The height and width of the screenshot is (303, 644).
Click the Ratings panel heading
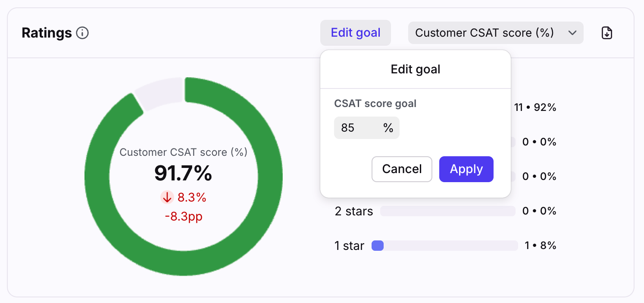click(x=47, y=33)
